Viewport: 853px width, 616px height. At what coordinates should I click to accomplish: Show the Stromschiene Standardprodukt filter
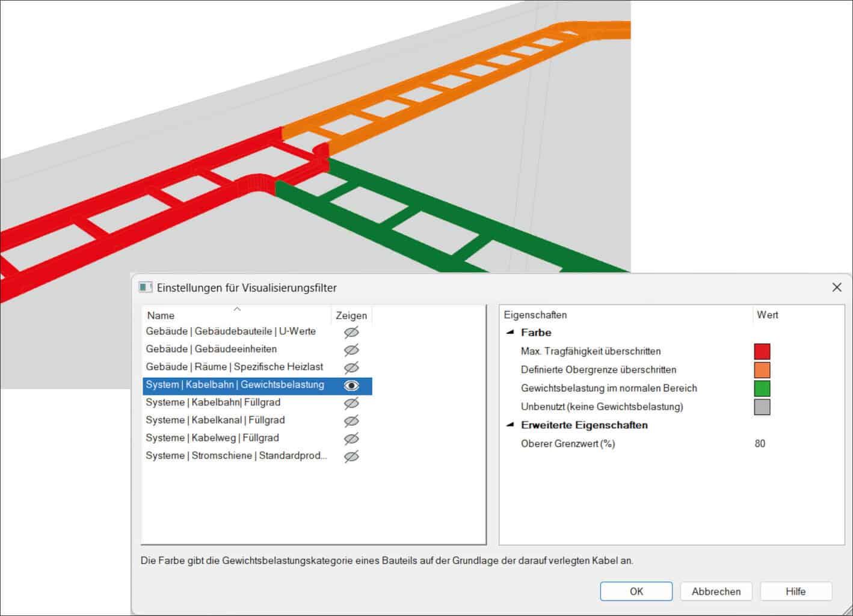pos(351,456)
